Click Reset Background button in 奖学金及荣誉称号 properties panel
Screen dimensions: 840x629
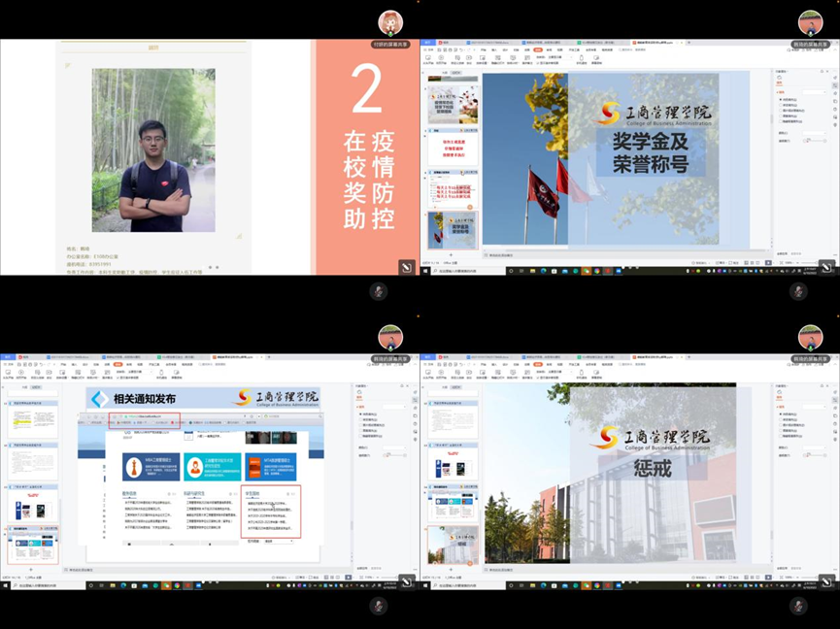click(796, 253)
